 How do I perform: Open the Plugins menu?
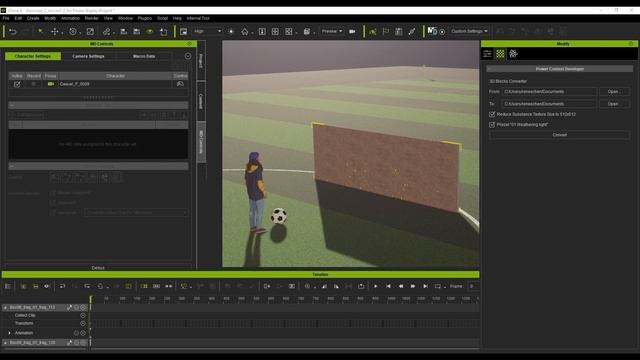click(144, 18)
